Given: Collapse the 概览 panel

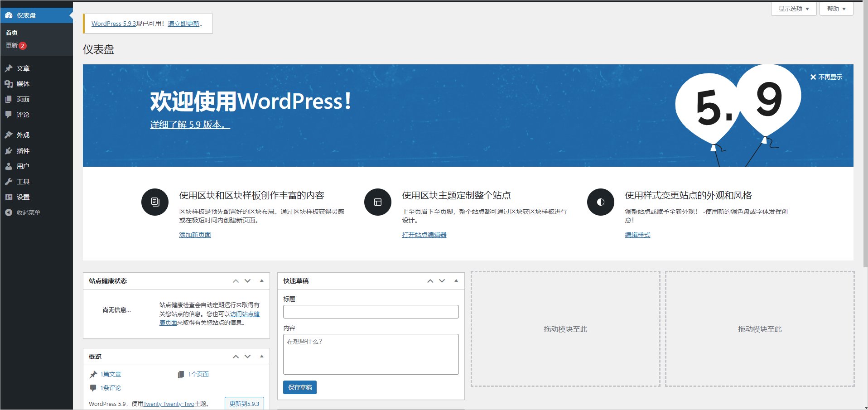Looking at the screenshot, I should click(262, 357).
